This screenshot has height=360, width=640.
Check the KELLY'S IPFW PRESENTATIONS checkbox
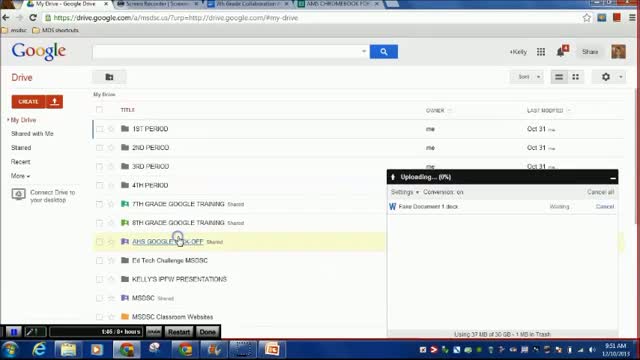(100, 279)
